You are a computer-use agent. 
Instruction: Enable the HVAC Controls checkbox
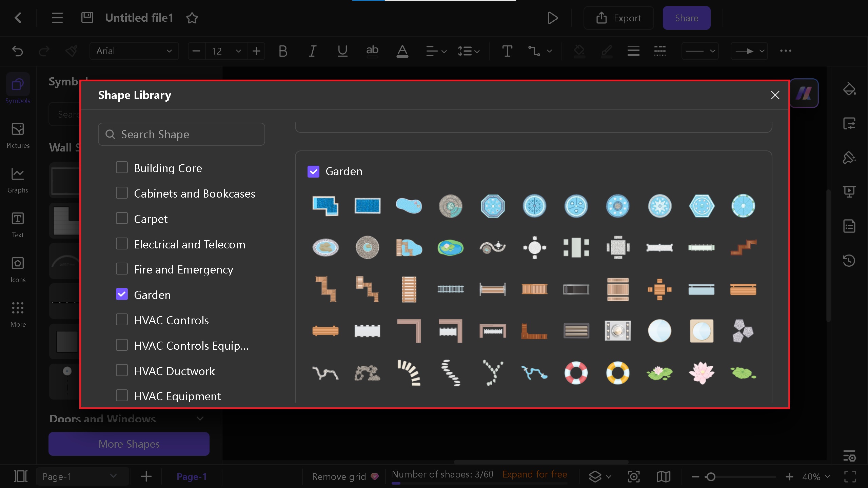[x=122, y=320]
